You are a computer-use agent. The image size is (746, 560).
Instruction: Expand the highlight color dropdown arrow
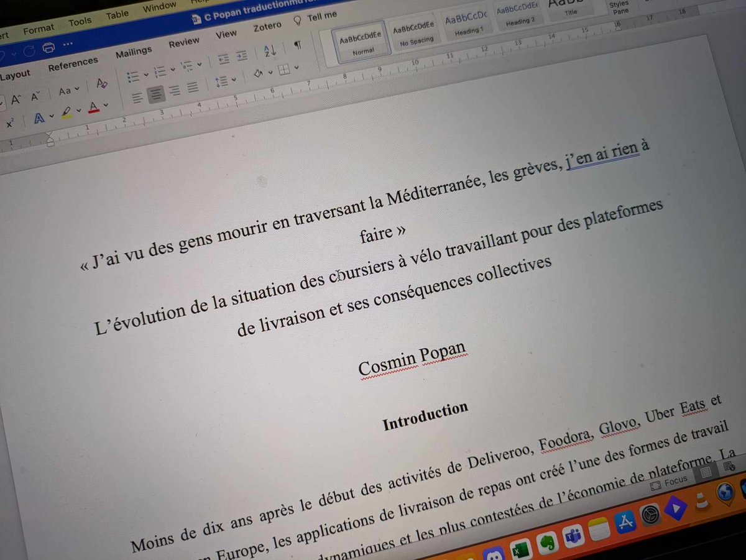pos(79,111)
